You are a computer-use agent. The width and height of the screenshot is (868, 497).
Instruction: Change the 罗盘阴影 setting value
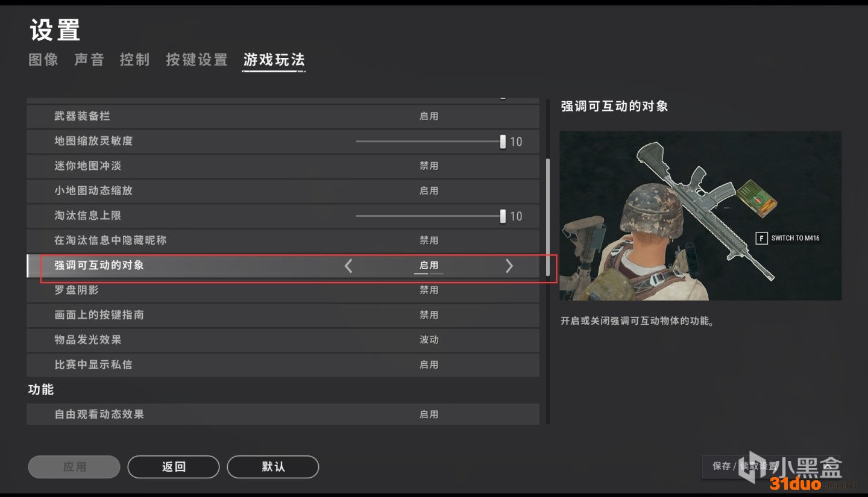[x=429, y=290]
